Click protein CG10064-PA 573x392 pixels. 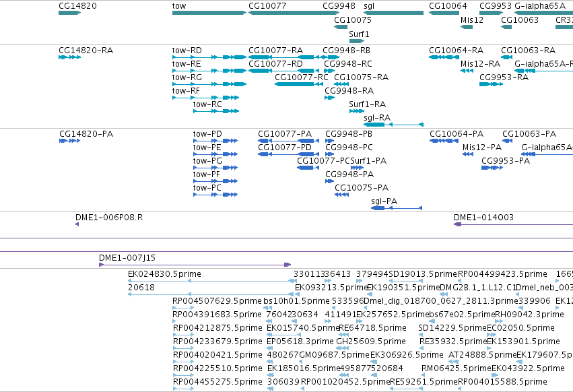point(444,141)
